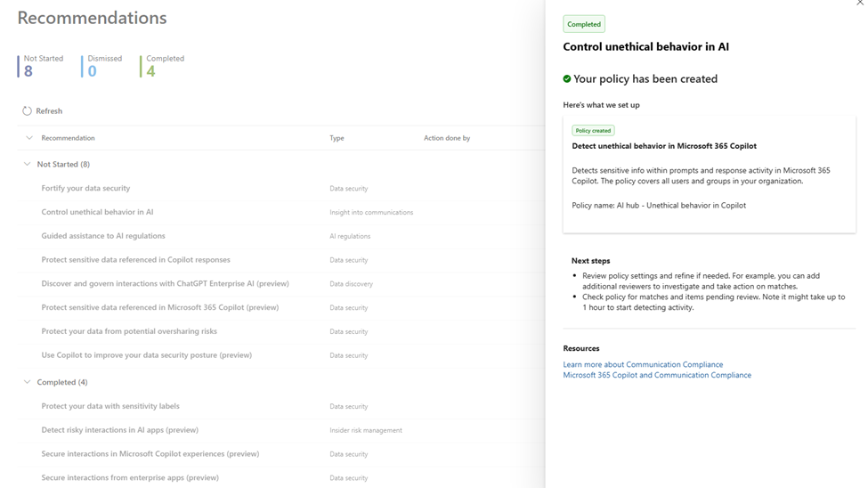Click the Completed count of 4
Screen dimensions: 868x488
[x=150, y=71]
